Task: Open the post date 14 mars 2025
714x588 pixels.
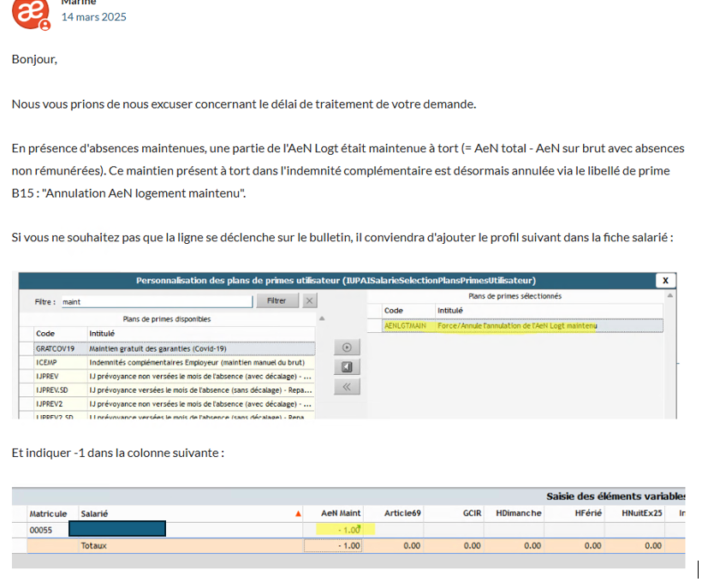Action: (94, 17)
